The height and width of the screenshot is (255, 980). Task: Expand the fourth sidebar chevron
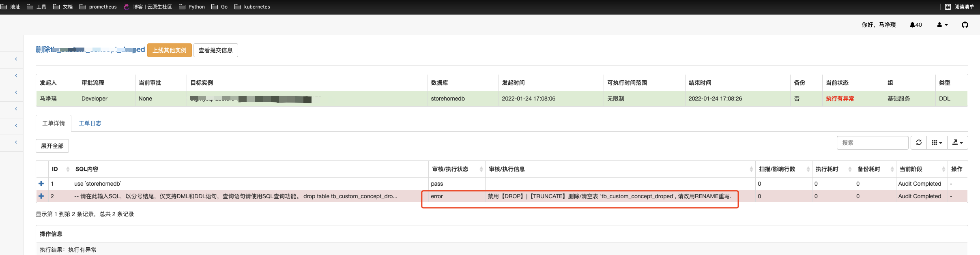coord(16,109)
